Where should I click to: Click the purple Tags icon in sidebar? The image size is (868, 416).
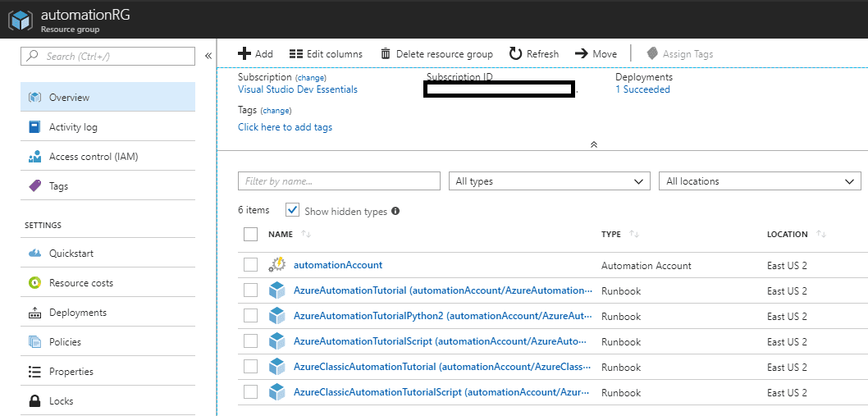35,186
